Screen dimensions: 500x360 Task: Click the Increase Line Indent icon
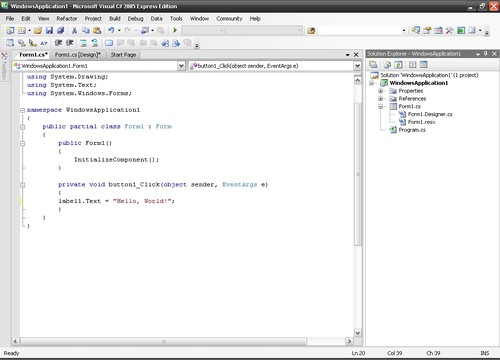pos(69,43)
